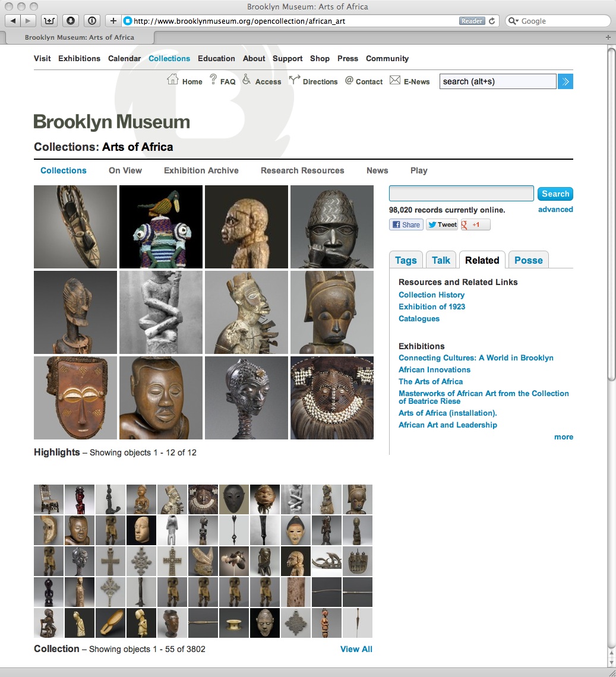Open the Collections top menu item
Screen dimensions: 616x677
169,58
